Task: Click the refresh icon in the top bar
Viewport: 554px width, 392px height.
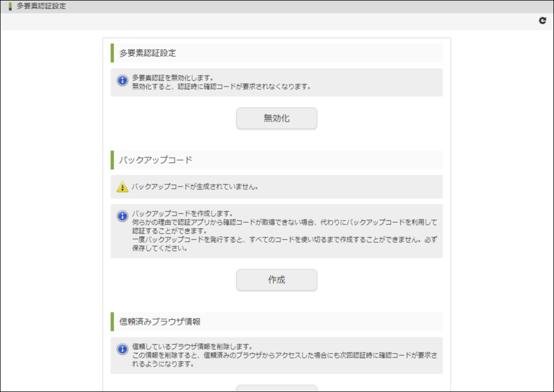Action: click(x=543, y=21)
